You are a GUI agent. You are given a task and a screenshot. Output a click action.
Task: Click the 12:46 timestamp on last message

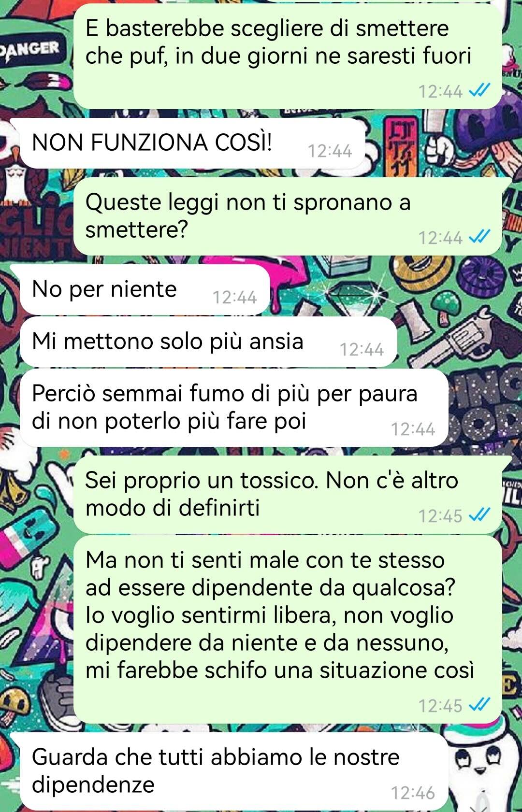(x=413, y=793)
